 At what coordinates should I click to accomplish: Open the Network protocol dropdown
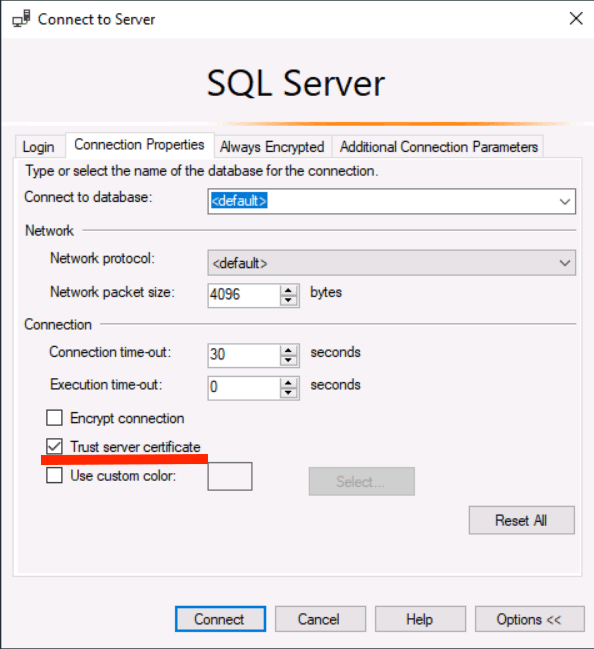tap(391, 263)
